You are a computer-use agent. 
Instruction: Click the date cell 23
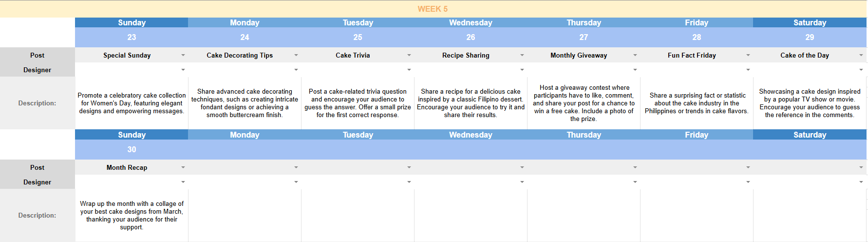132,37
